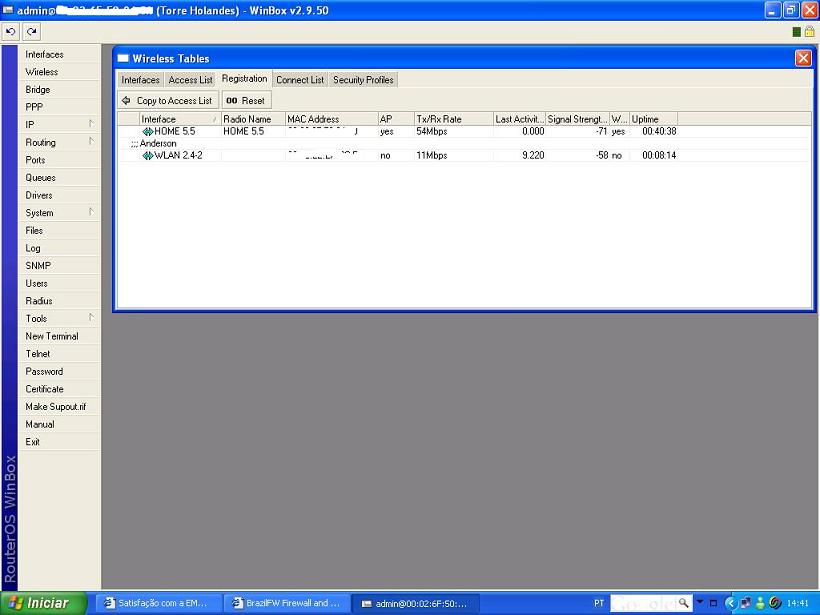Open the Queues menu item
820x615 pixels.
[x=59, y=177]
